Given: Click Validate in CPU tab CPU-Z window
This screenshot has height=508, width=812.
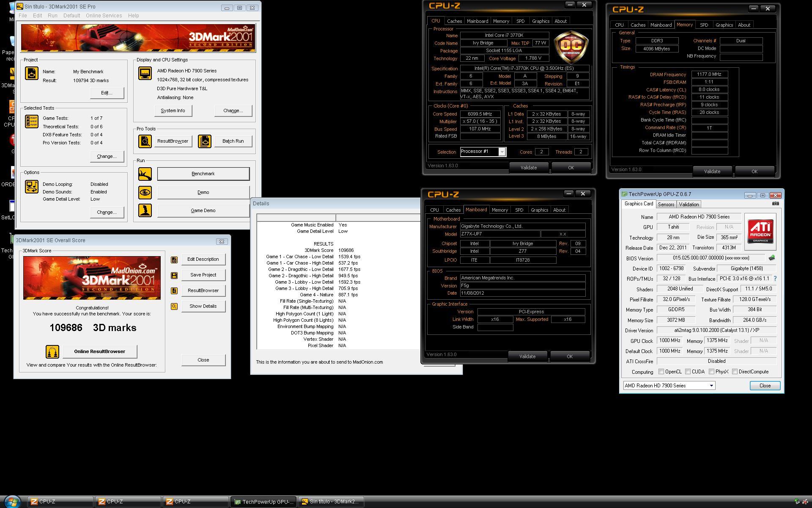Looking at the screenshot, I should point(529,168).
